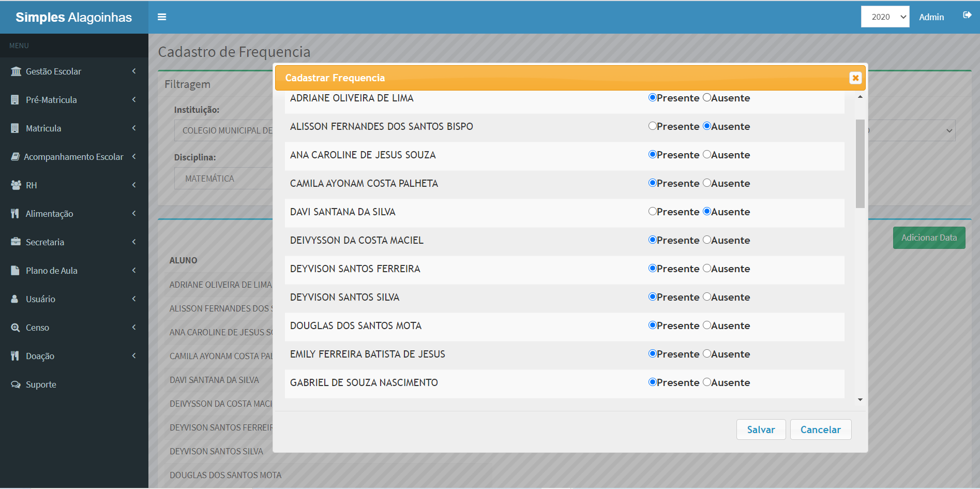Click the Secretaria briefcase icon
The image size is (980, 489).
[x=16, y=242]
